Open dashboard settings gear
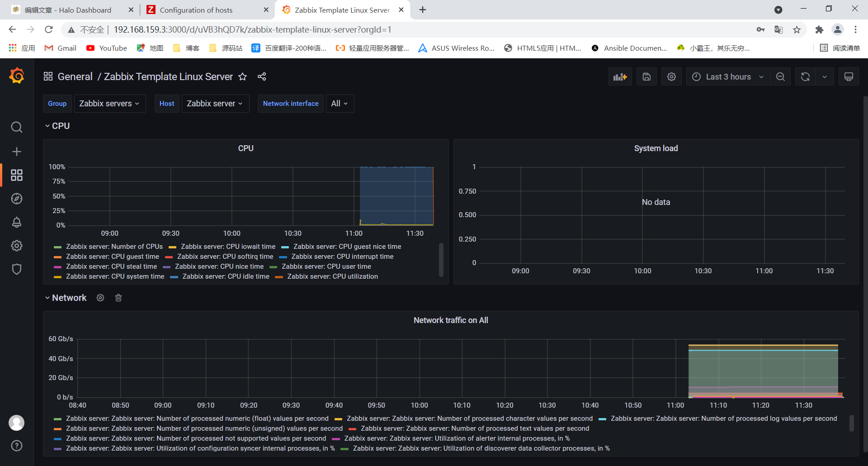The height and width of the screenshot is (466, 868). [672, 77]
